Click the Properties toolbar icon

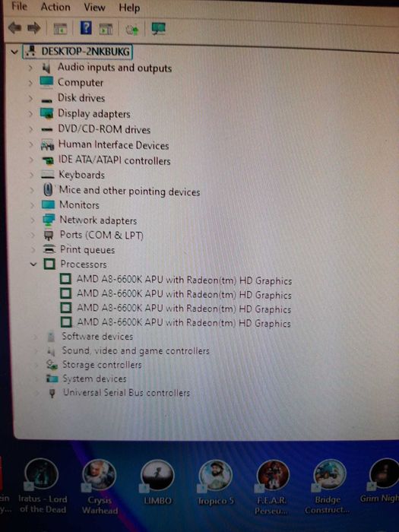[x=106, y=29]
